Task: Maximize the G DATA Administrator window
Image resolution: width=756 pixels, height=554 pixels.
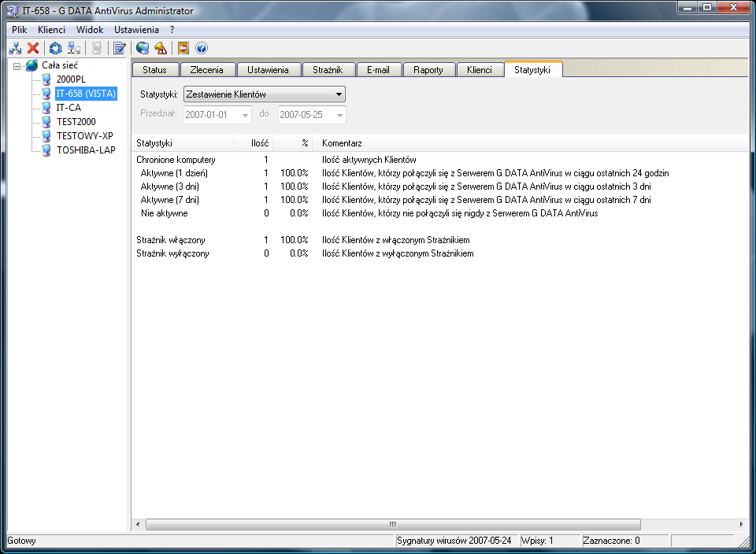Action: [x=707, y=7]
